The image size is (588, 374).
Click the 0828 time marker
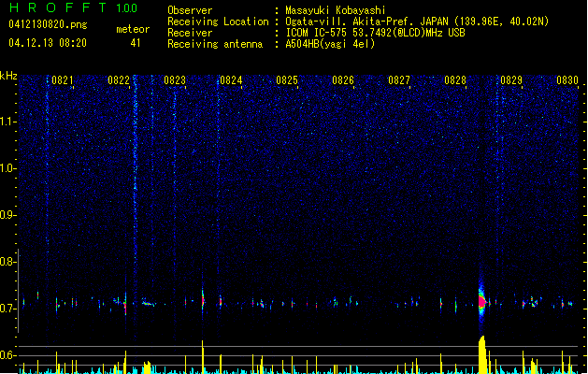455,80
